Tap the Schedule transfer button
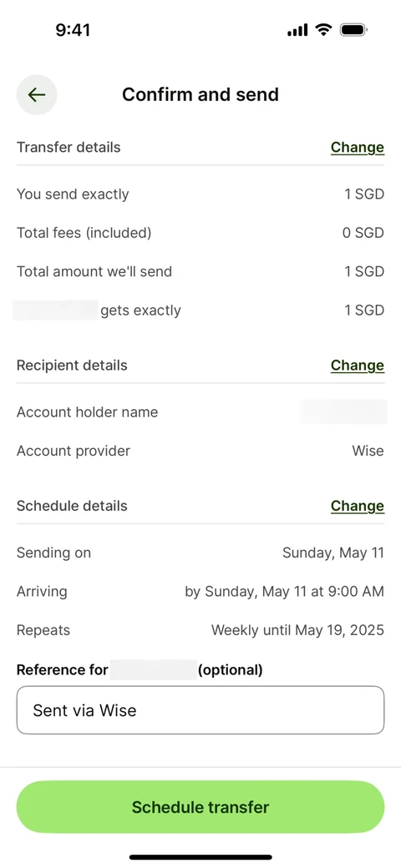This screenshot has height=868, width=401. click(x=200, y=806)
